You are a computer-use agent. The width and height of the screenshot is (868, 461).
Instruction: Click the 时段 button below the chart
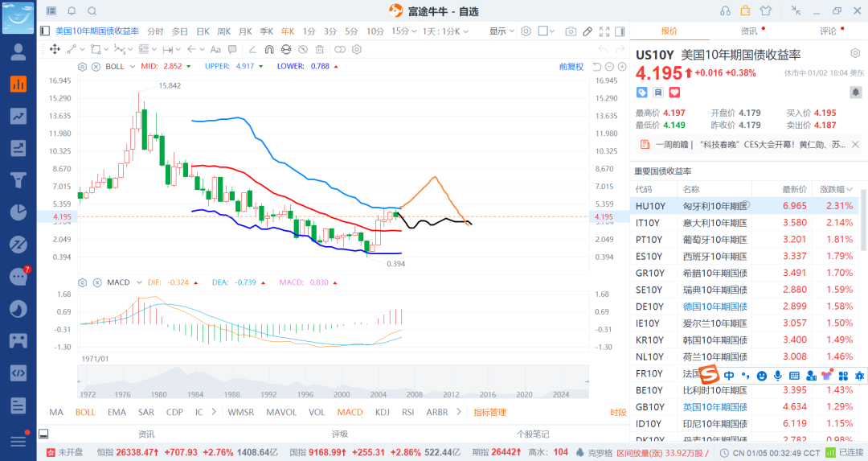pyautogui.click(x=617, y=412)
